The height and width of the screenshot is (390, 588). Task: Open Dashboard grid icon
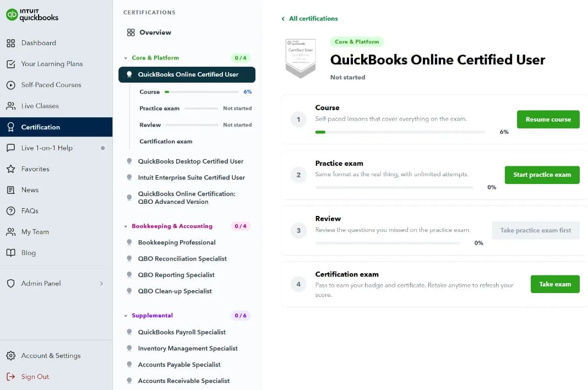pos(11,43)
